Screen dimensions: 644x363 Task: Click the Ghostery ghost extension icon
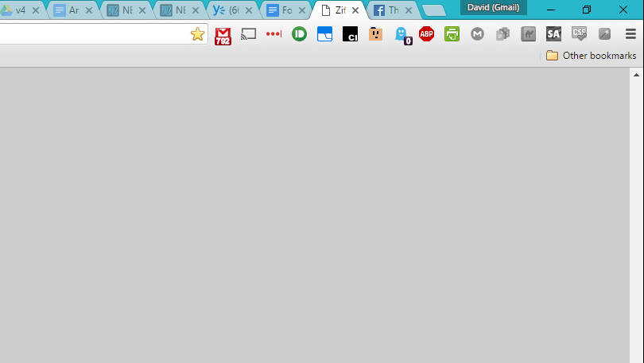[403, 35]
